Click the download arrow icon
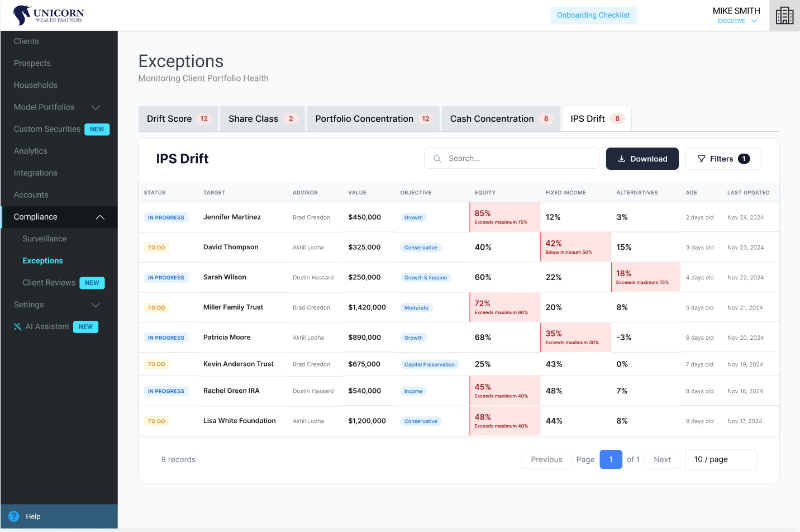Viewport: 800px width, 532px height. tap(621, 159)
